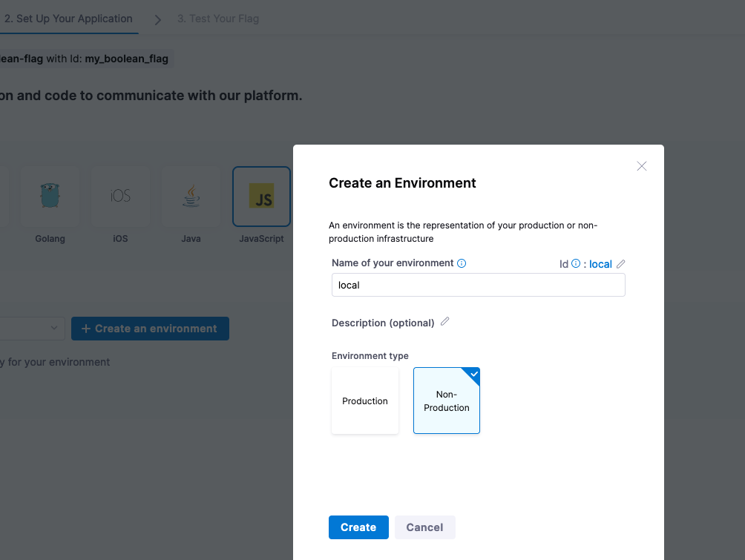
Task: Click the Create an environment button
Action: coord(150,329)
